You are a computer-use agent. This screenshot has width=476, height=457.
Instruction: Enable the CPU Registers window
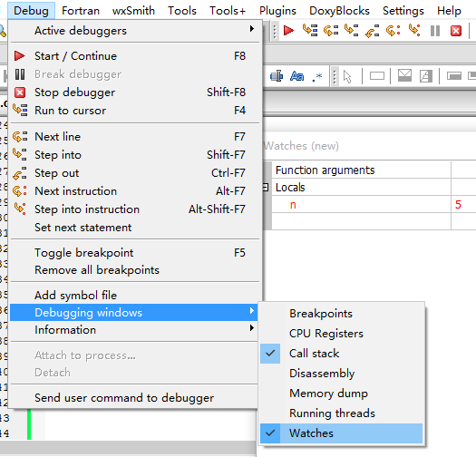pos(341,334)
